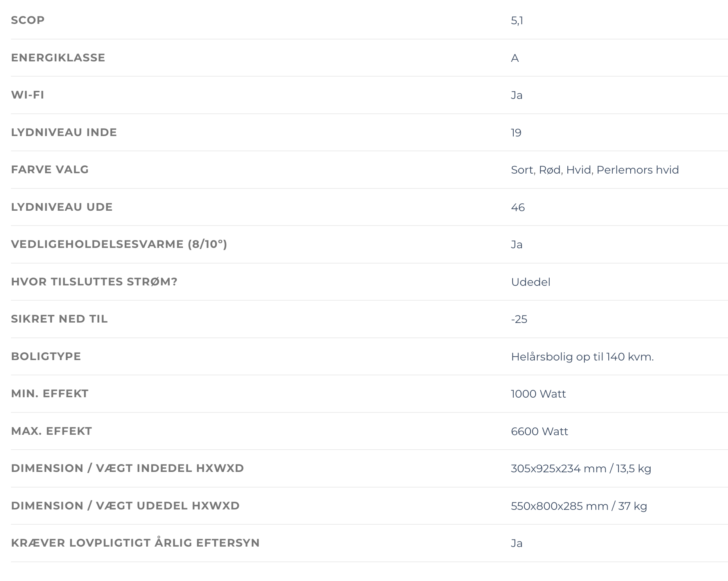The image size is (728, 581).
Task: Click the HVOR TILSLUTTES STRØM? label
Action: 94,282
